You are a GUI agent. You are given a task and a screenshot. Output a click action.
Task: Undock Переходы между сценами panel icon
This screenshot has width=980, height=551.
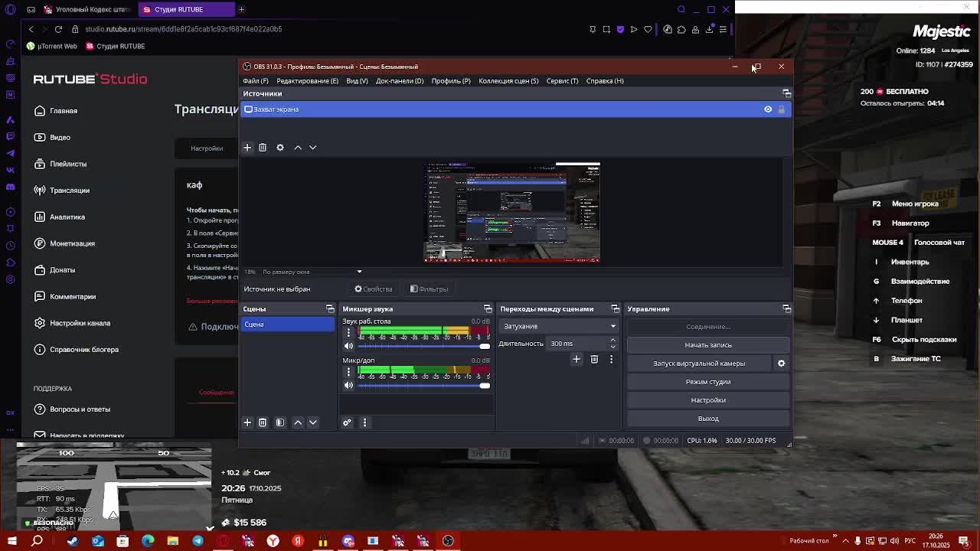pyautogui.click(x=615, y=309)
